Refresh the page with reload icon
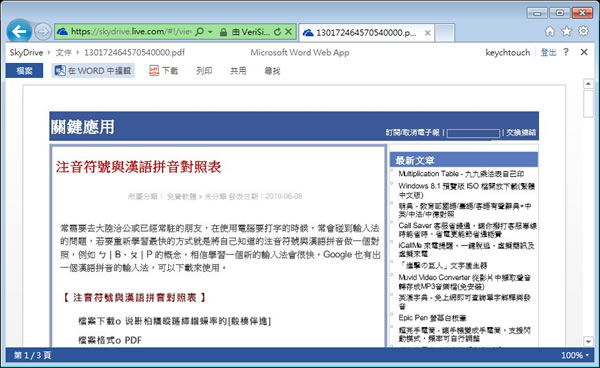This screenshot has height=368, width=600. 278,32
